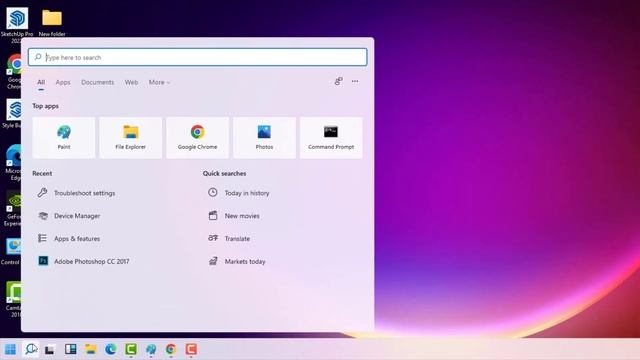This screenshot has height=360, width=640.
Task: Open the green Camtasia taskbar icon
Action: [131, 349]
